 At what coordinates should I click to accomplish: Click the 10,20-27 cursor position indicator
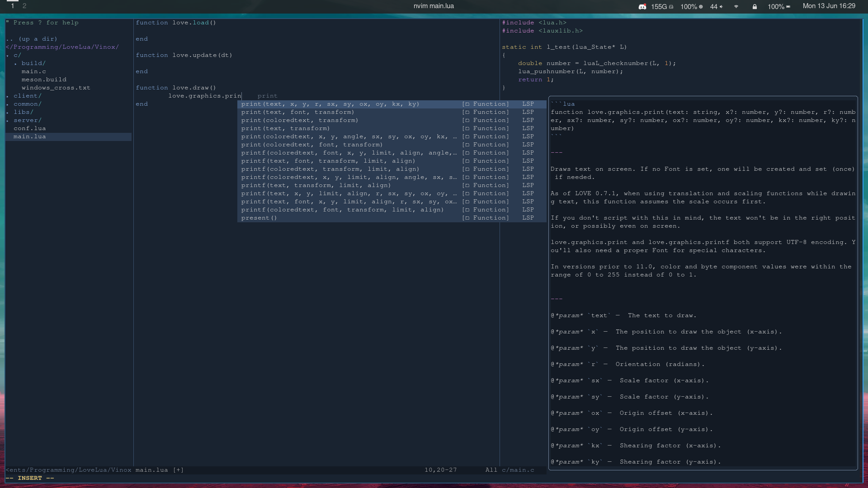click(441, 469)
